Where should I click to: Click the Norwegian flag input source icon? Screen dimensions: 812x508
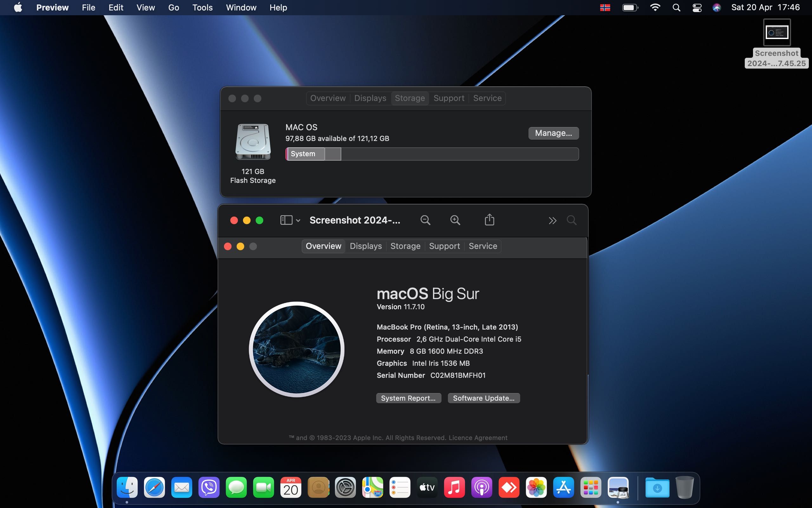click(605, 7)
